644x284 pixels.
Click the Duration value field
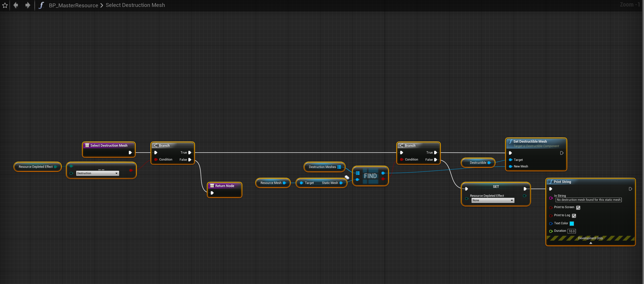pos(571,231)
